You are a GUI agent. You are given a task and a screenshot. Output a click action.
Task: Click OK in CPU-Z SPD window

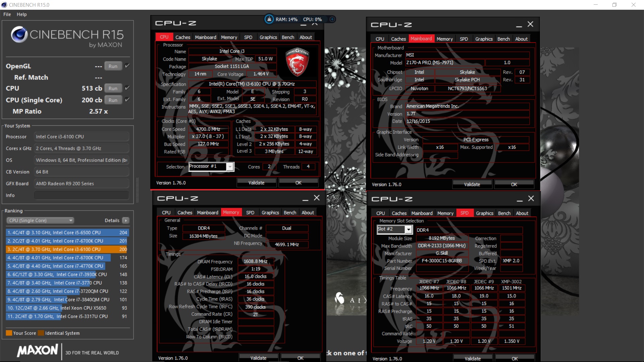[x=515, y=359]
